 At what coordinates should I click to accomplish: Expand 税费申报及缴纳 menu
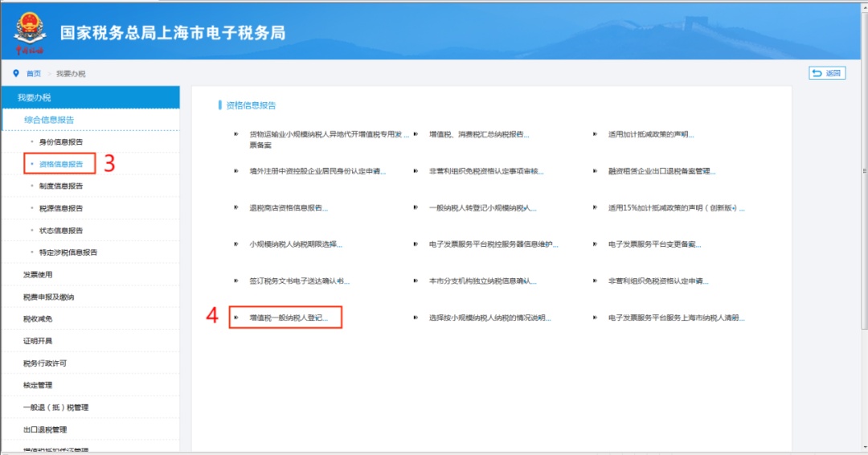(x=45, y=297)
